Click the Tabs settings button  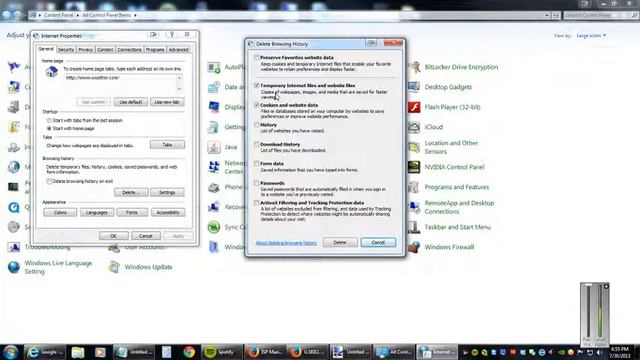167,145
